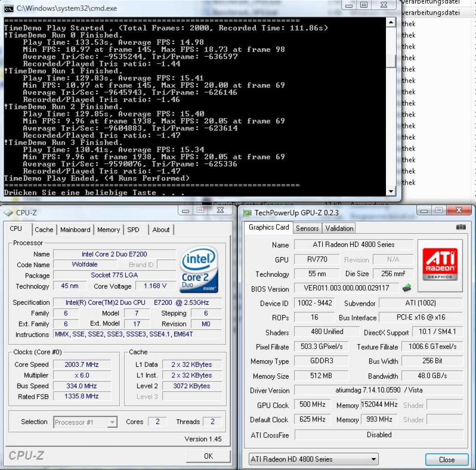Click the cmd window scroll down arrow
This screenshot has height=470, width=476.
[391, 191]
